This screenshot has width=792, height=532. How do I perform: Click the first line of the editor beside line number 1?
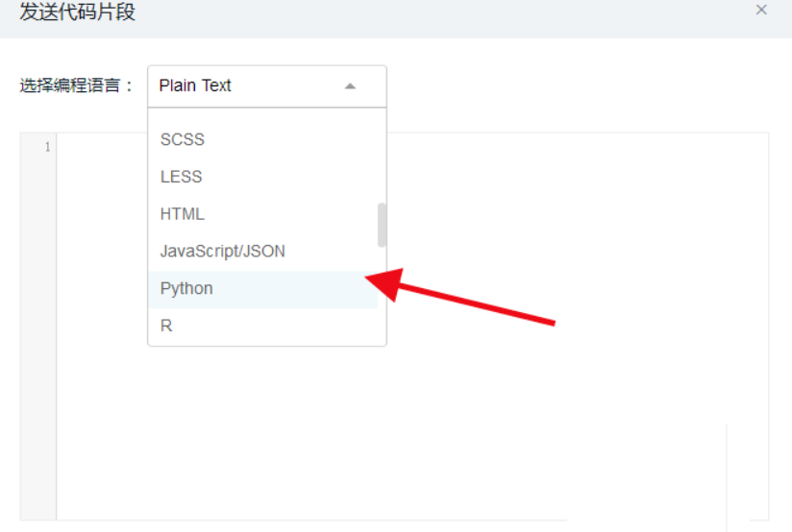click(481, 147)
